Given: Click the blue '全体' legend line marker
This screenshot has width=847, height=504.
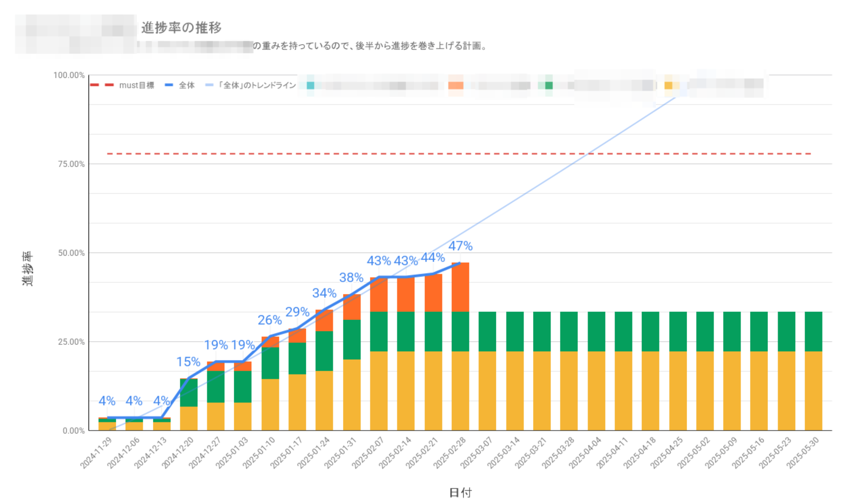Looking at the screenshot, I should click(x=169, y=85).
